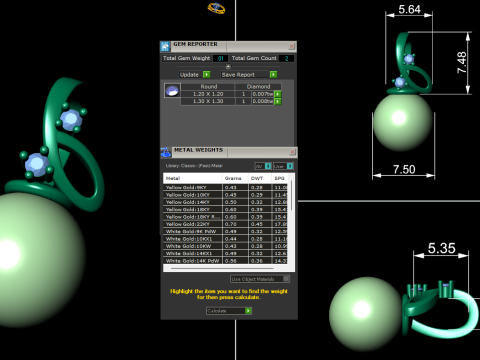Collapse the Gem Reporter totals section
Screen dimensions: 480x360
[228, 66]
